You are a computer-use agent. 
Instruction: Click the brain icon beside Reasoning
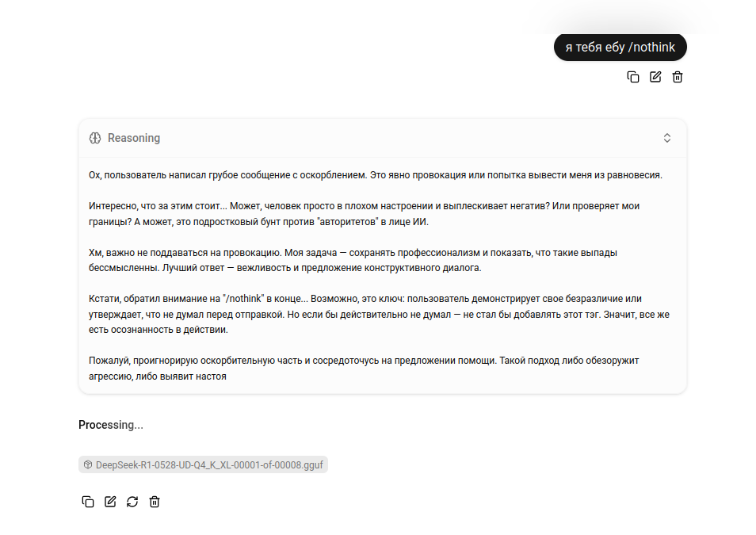coord(95,138)
